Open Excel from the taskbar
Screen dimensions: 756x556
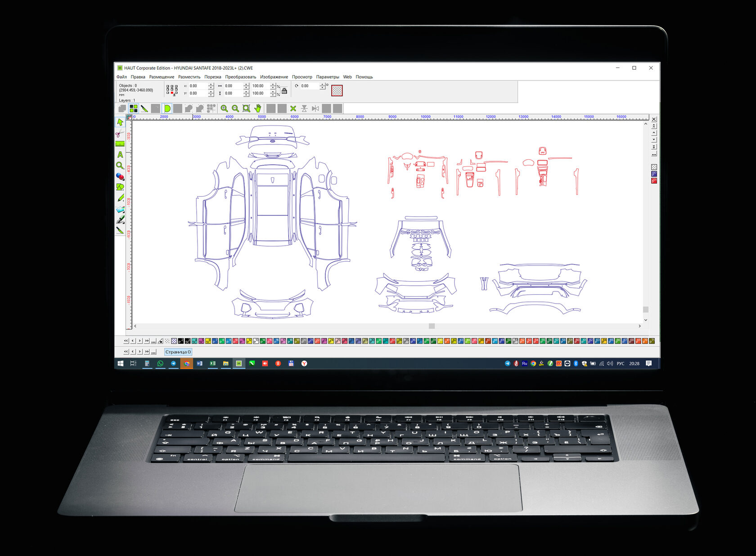click(212, 363)
